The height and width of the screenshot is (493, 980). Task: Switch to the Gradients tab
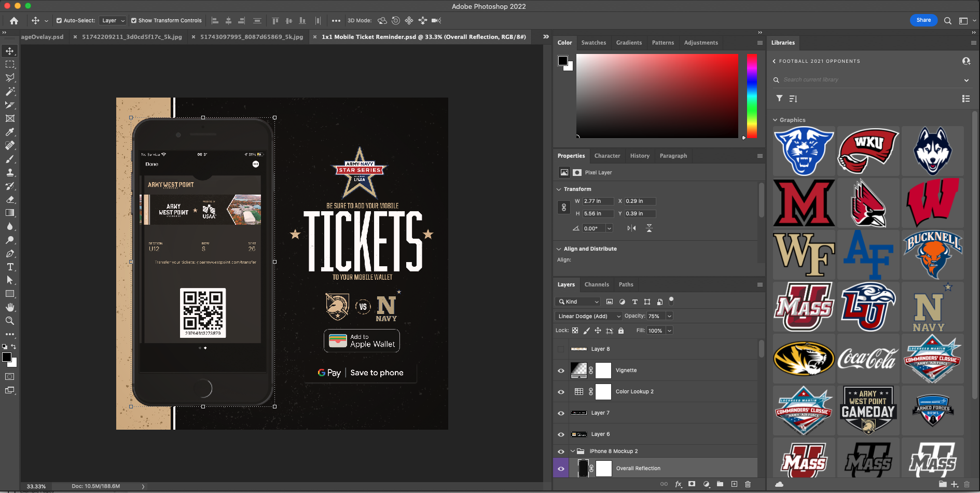point(629,43)
